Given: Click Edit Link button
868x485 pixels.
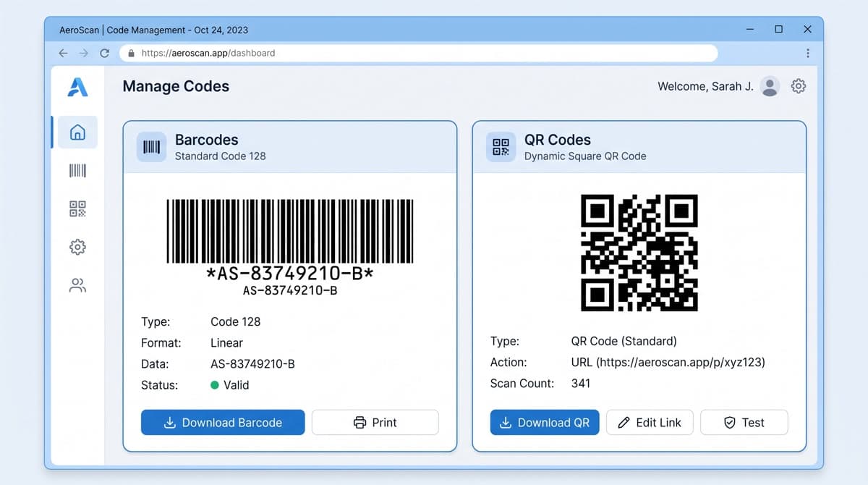Looking at the screenshot, I should [650, 423].
